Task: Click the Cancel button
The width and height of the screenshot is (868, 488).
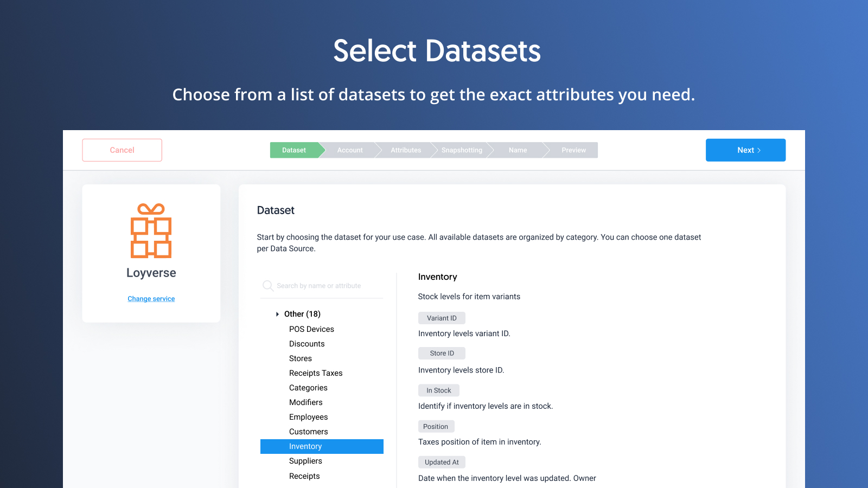Action: pyautogui.click(x=122, y=150)
